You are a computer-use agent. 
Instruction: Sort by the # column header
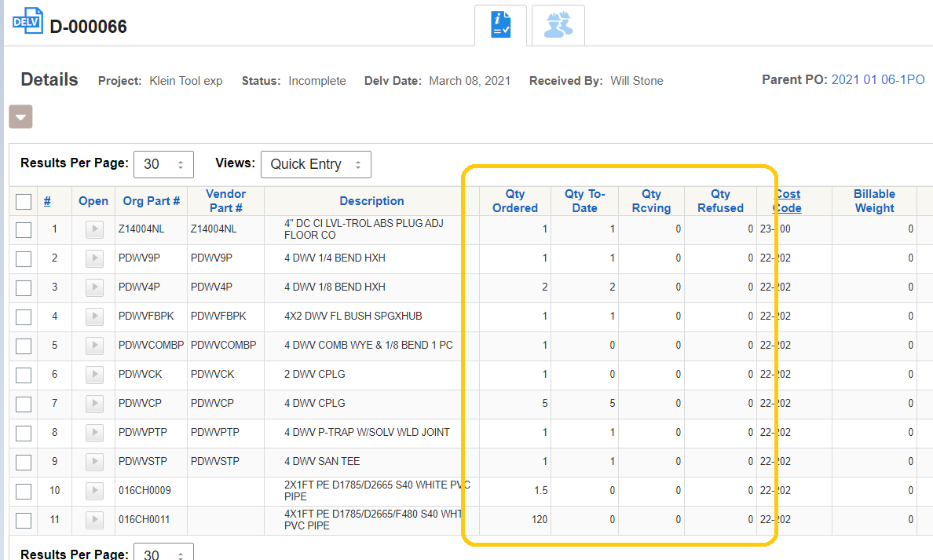[47, 201]
